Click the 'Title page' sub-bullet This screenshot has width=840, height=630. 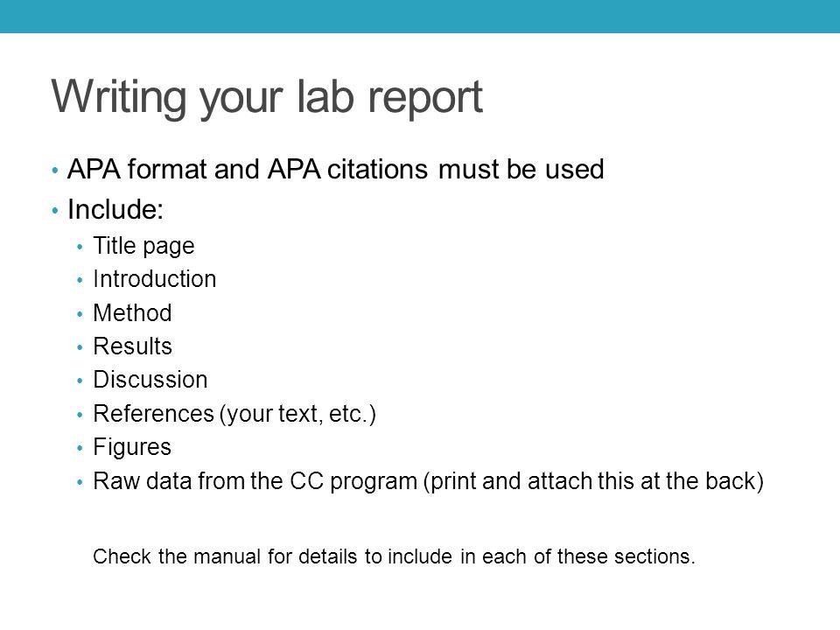tap(143, 246)
